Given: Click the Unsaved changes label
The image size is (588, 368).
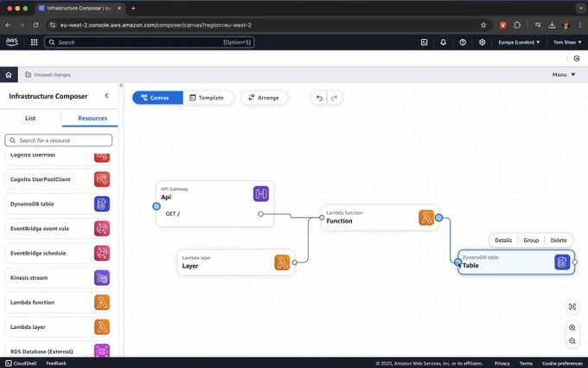Looking at the screenshot, I should pyautogui.click(x=52, y=74).
